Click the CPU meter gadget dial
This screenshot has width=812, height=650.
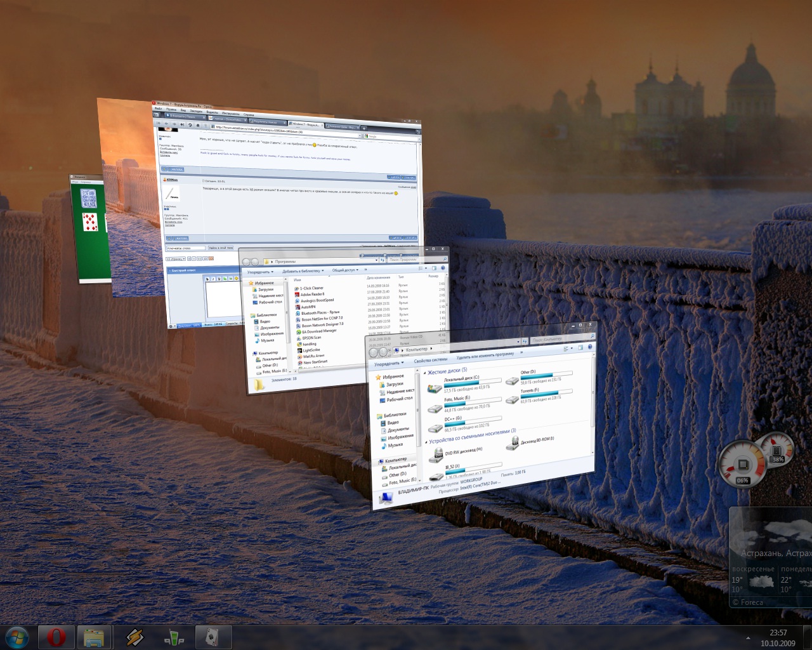(742, 465)
